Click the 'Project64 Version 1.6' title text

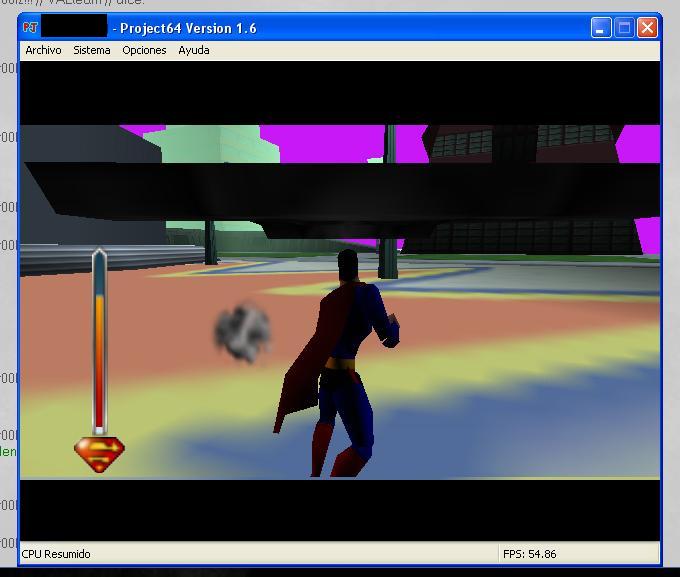188,28
